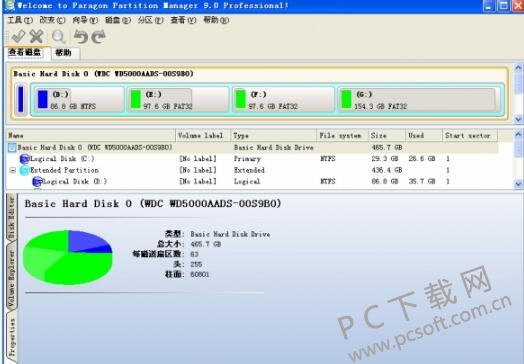524x364 pixels.
Task: Open the 工具 menu
Action: [20, 20]
